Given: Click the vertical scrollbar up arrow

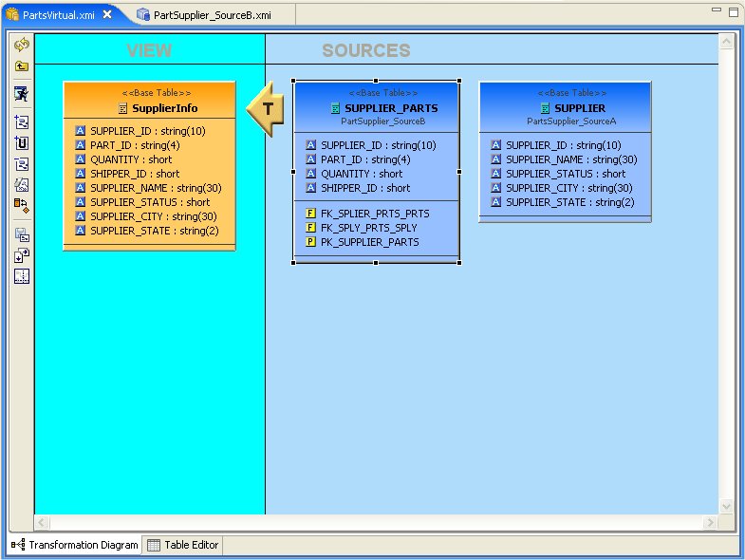Looking at the screenshot, I should (x=726, y=43).
